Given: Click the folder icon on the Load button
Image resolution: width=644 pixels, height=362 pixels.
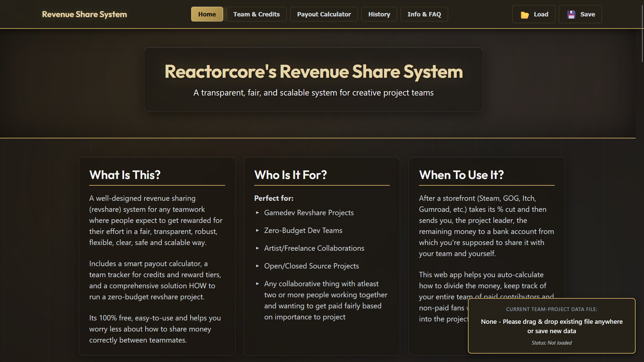Looking at the screenshot, I should click(x=525, y=14).
